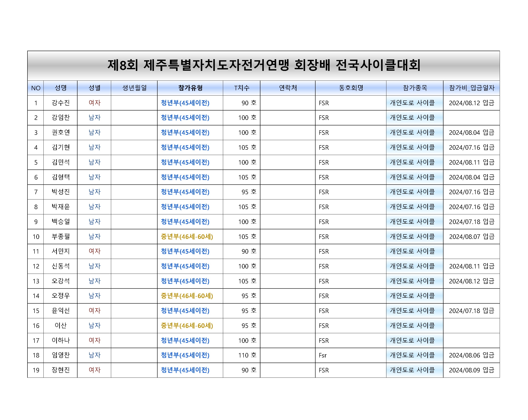Click the 110 호 T-shirt size cell
The width and height of the screenshot is (528, 420).
click(247, 355)
